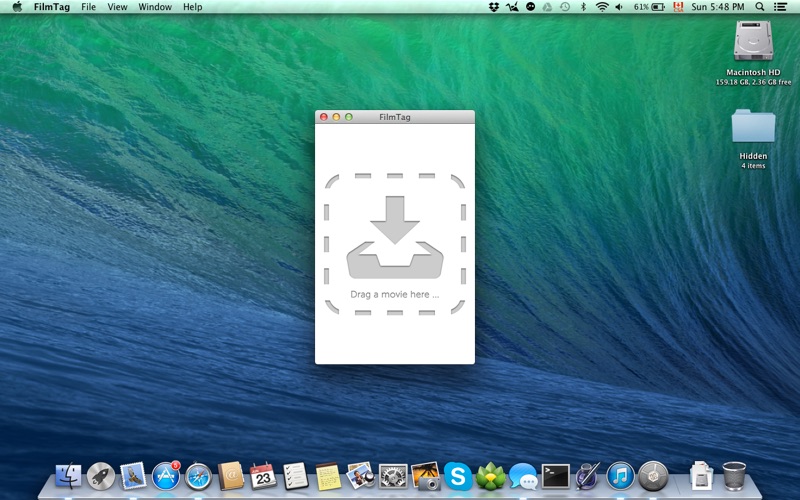
Task: Click the 61% battery indicator
Action: (x=649, y=7)
